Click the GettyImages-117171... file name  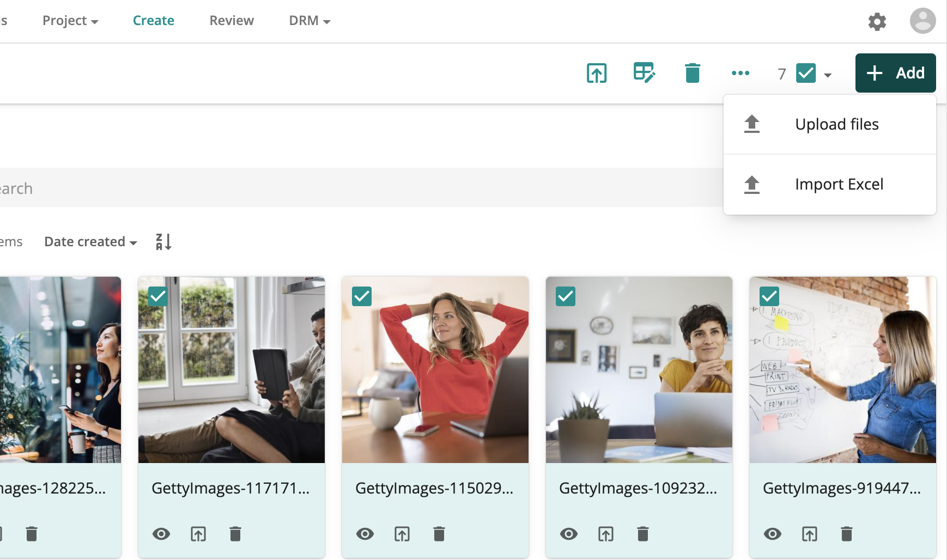point(230,488)
